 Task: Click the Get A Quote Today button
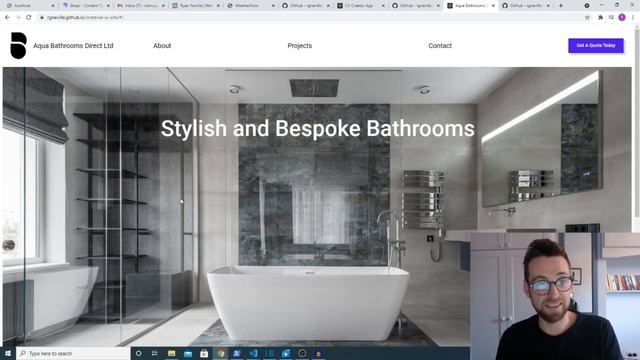pyautogui.click(x=596, y=46)
